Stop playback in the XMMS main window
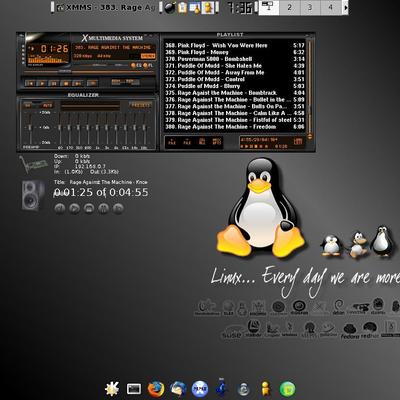Image resolution: width=400 pixels, height=400 pixels. [x=66, y=83]
